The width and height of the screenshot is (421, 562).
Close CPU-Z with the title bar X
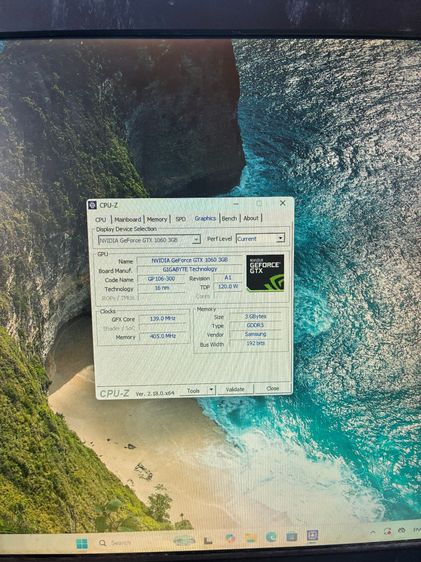pyautogui.click(x=282, y=203)
